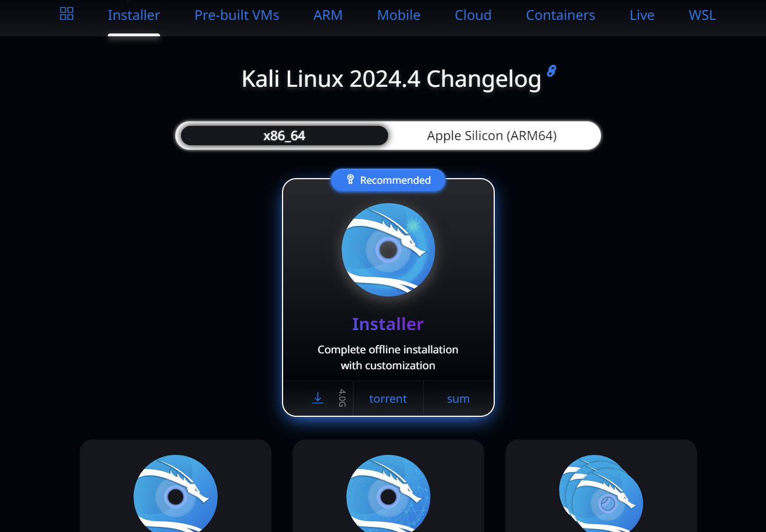
Task: Click the left bottom card's disc image
Action: [x=175, y=493]
